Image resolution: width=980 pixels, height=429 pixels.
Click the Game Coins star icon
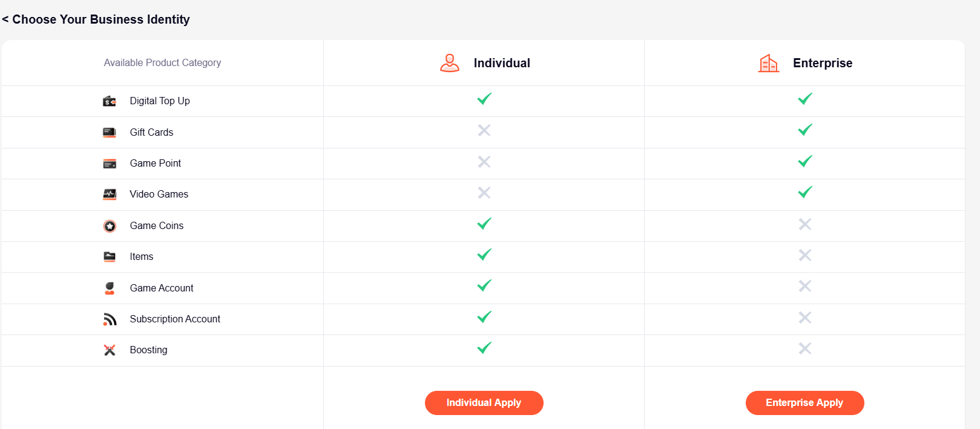110,226
